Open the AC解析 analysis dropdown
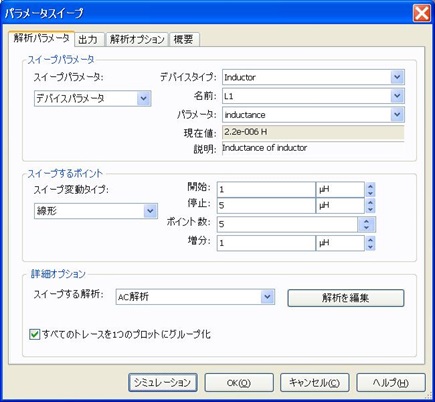 coord(195,297)
